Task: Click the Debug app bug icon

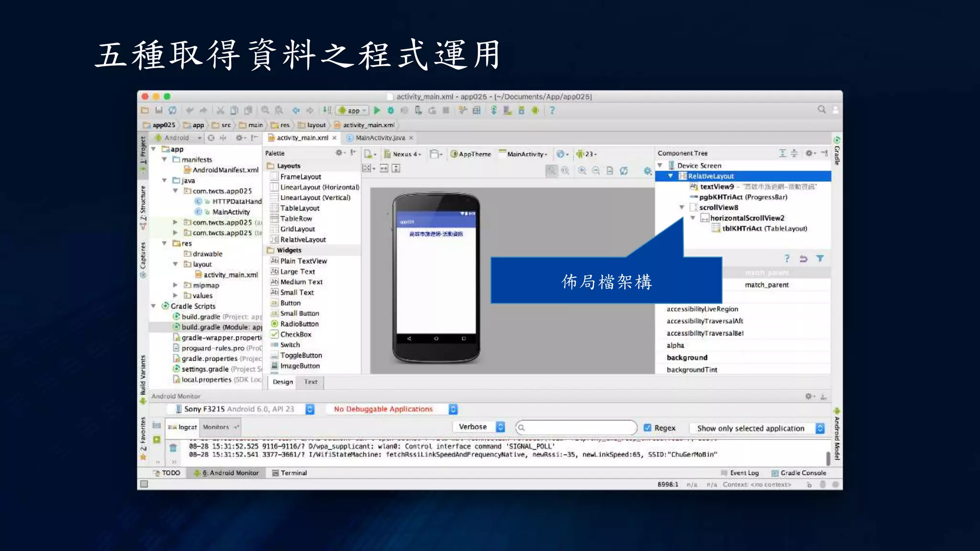Action: click(x=390, y=110)
